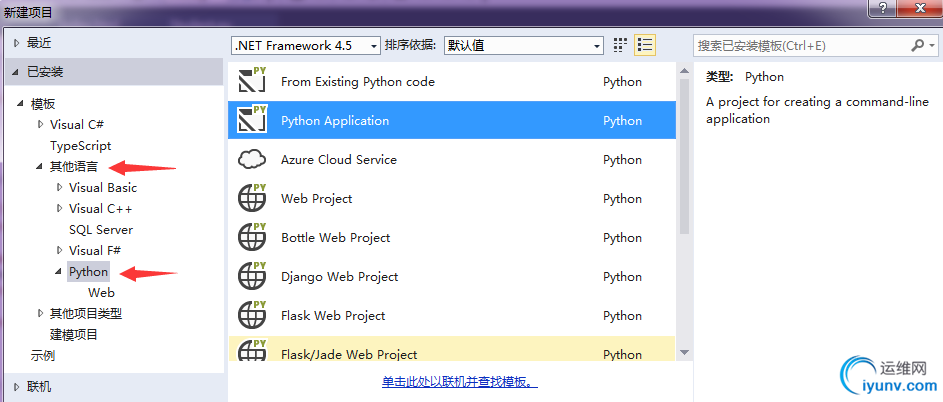943x402 pixels.
Task: Switch to small icons list view
Action: click(645, 45)
